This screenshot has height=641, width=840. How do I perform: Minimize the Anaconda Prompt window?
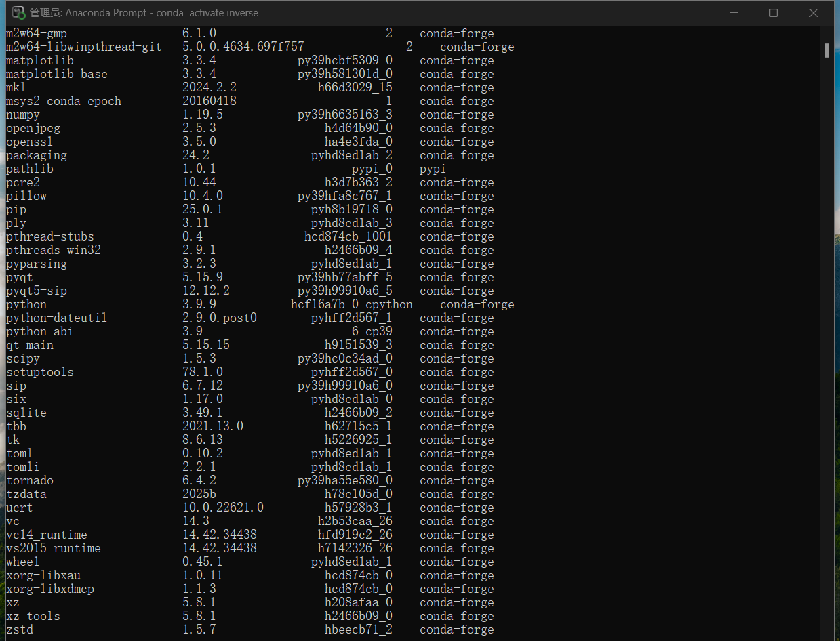coord(733,13)
